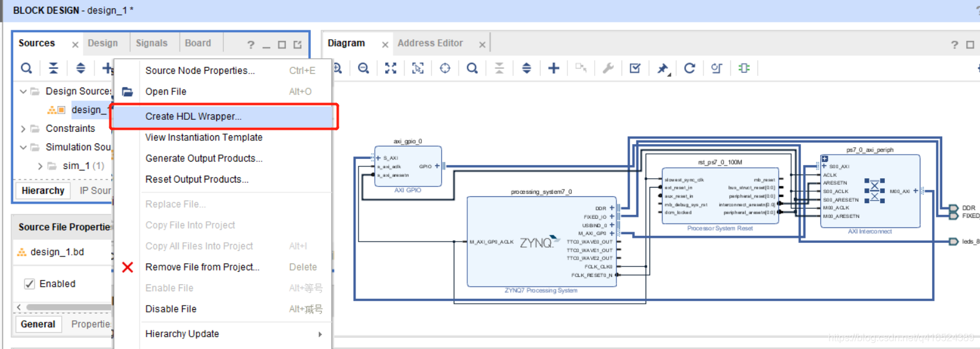
Task: Collapse the Simulation Sources tree node
Action: tap(23, 147)
